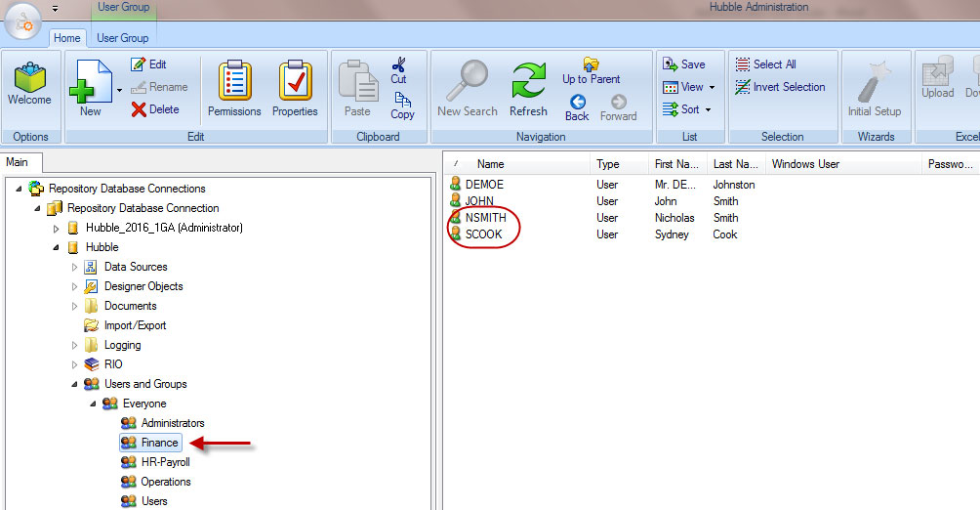Screen dimensions: 980x510
Task: Click the Up to Parent icon
Action: pos(591,70)
